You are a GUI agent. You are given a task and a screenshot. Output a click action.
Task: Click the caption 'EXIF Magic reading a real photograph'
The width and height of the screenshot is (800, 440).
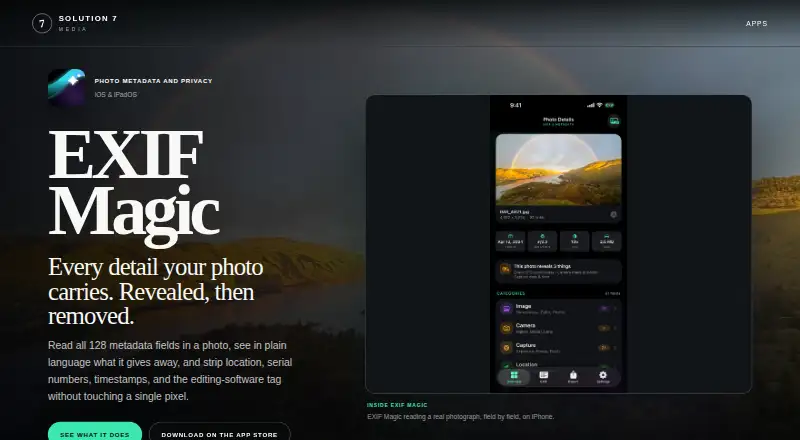(x=460, y=417)
